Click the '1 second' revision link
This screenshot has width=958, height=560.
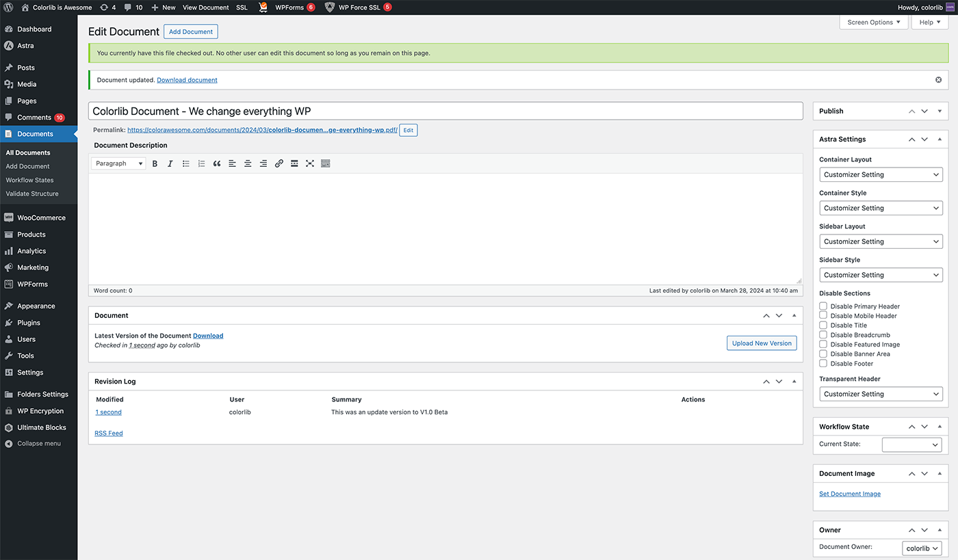[x=108, y=412]
